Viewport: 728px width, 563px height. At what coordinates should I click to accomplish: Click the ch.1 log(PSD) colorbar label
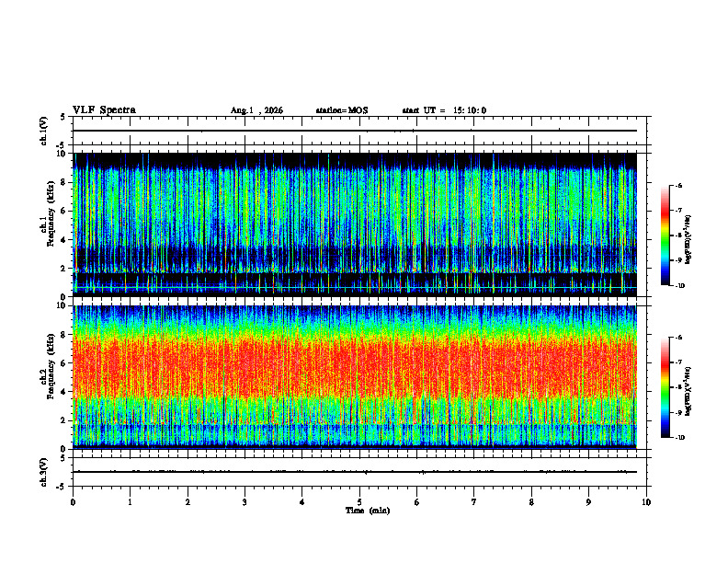pos(688,240)
